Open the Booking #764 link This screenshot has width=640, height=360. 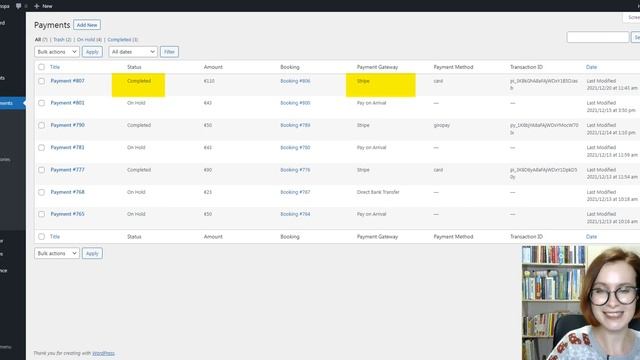point(295,214)
